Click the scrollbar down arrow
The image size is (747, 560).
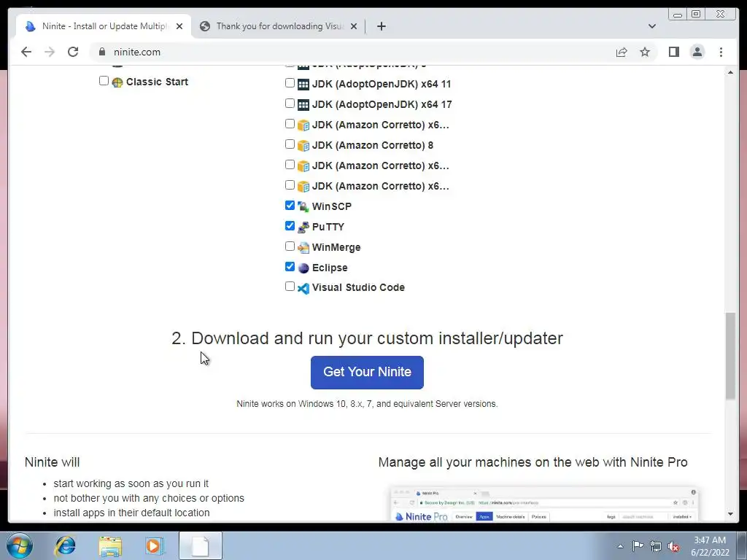730,514
